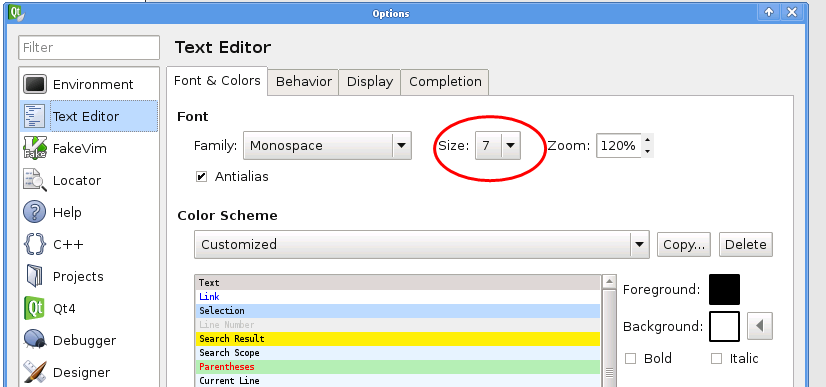Enable the Italic checkbox
The height and width of the screenshot is (387, 826).
[x=716, y=359]
